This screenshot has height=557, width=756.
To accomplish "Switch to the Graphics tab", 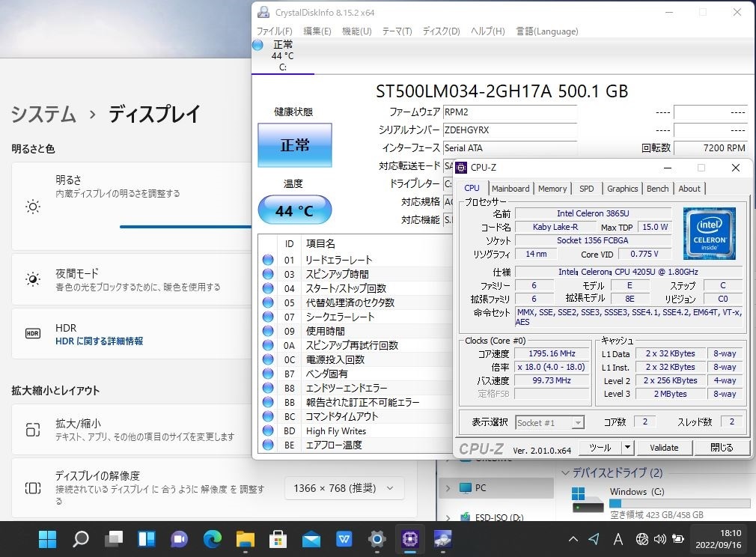I will 623,189.
